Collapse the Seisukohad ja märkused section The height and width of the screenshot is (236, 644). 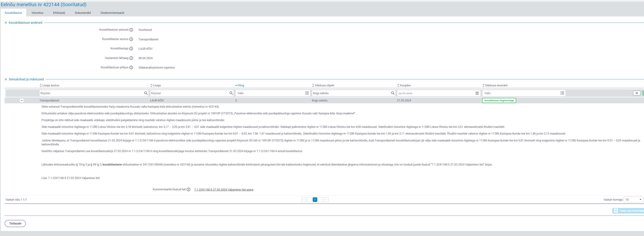pos(6,79)
